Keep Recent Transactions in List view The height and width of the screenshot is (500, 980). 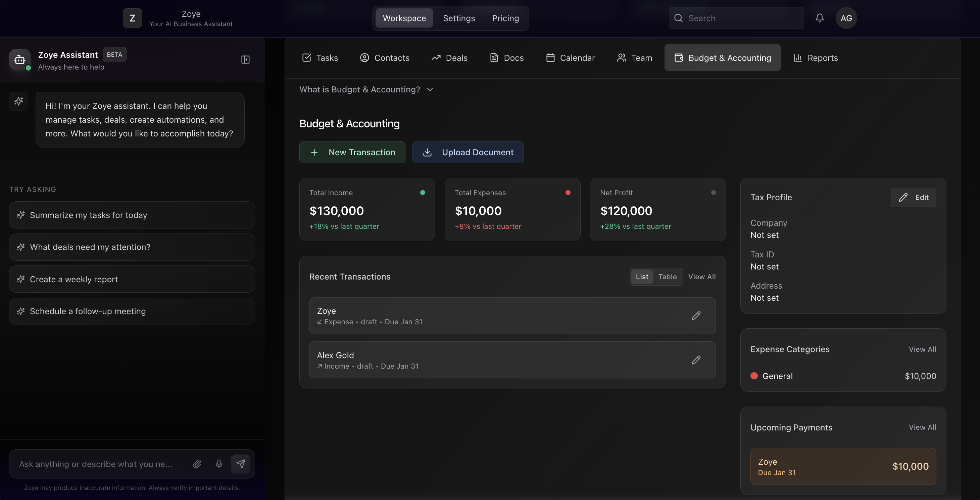(642, 277)
